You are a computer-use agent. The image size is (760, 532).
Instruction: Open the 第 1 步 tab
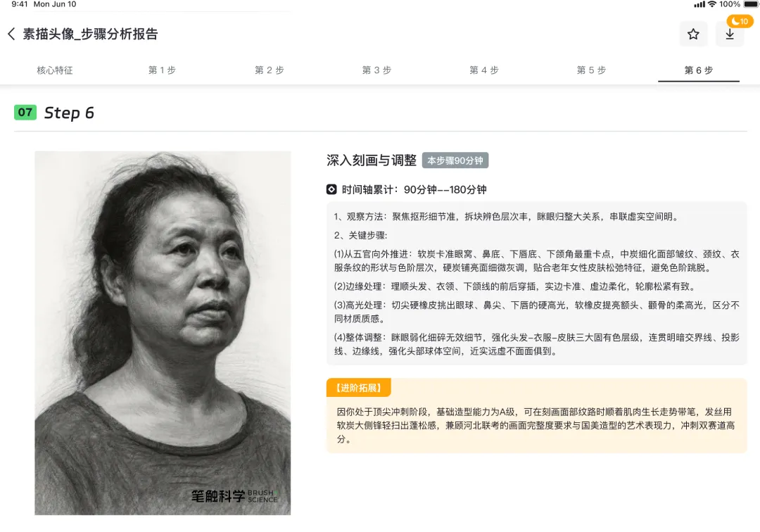pos(162,70)
